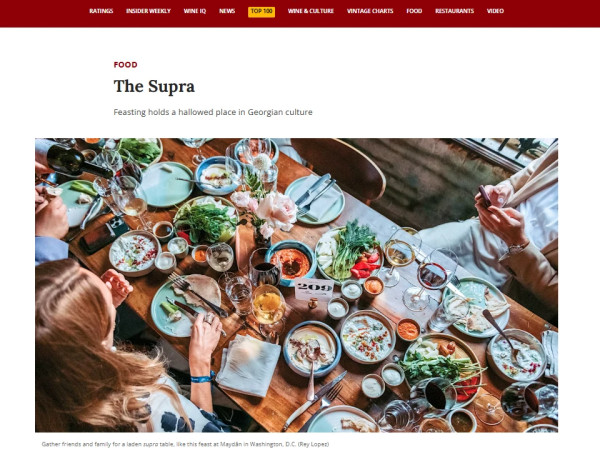
Task: Select News in the top navigation
Action: tap(227, 11)
